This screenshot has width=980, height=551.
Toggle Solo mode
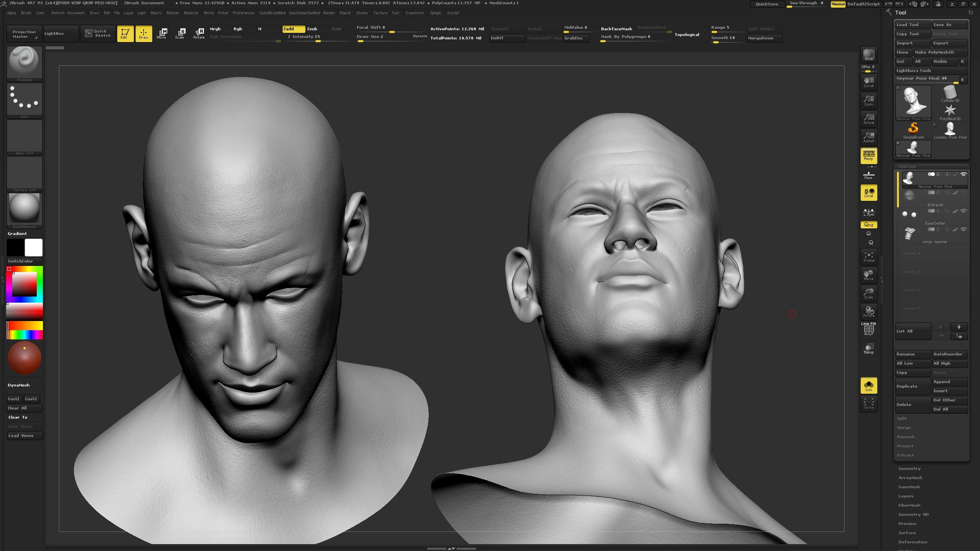(869, 385)
